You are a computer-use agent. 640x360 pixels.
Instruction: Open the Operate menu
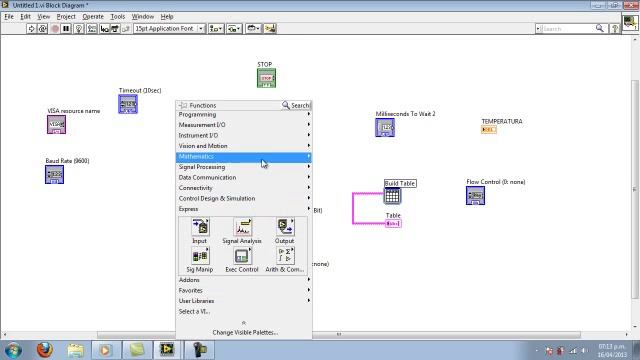(x=93, y=17)
